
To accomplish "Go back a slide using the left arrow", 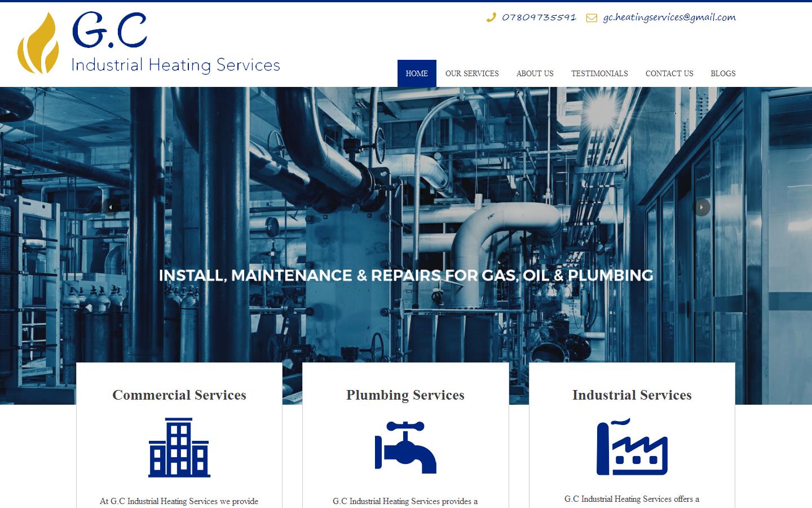I will (x=111, y=208).
